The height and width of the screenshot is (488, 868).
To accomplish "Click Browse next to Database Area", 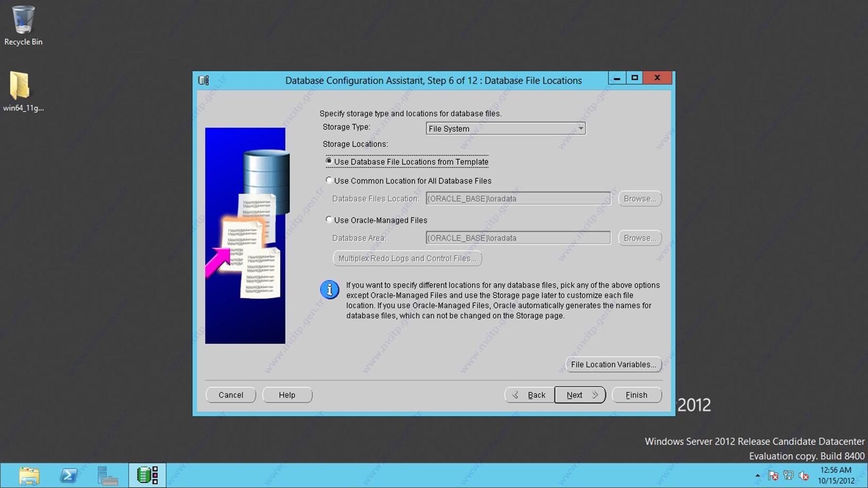I will pyautogui.click(x=640, y=238).
